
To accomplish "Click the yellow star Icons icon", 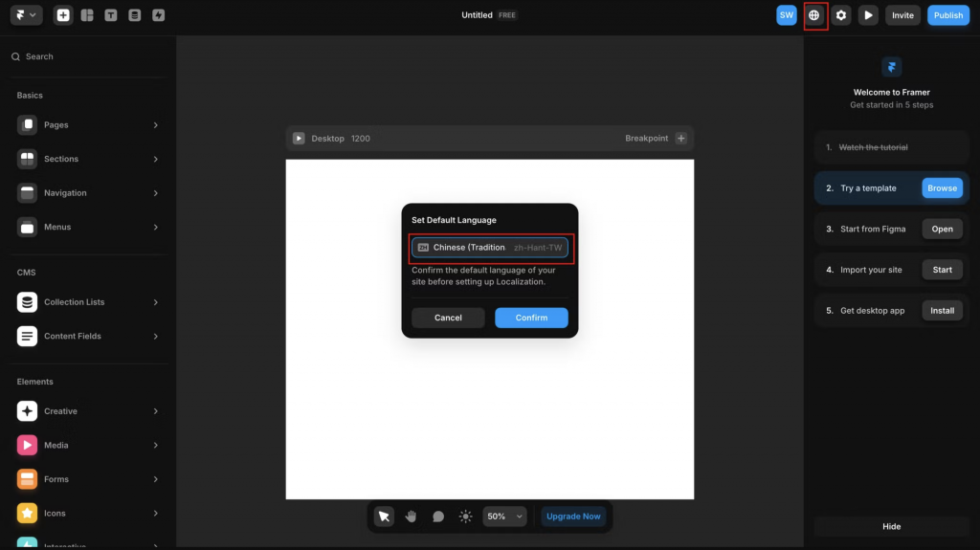I will coord(27,513).
